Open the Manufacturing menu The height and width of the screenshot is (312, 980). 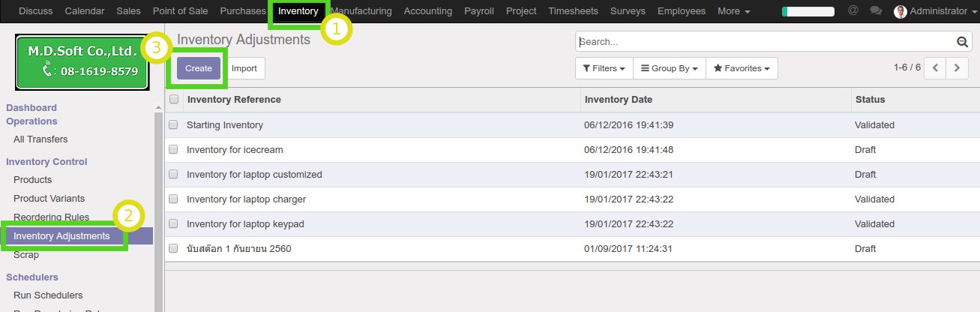(361, 11)
